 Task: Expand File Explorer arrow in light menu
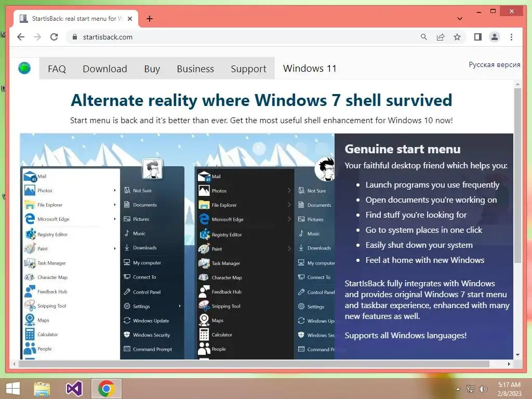[115, 205]
